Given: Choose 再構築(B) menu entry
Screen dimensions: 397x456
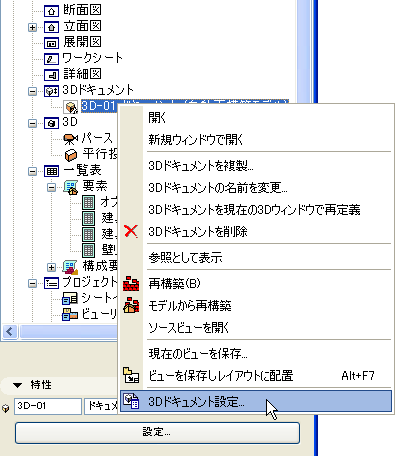Looking at the screenshot, I should click(x=256, y=283).
